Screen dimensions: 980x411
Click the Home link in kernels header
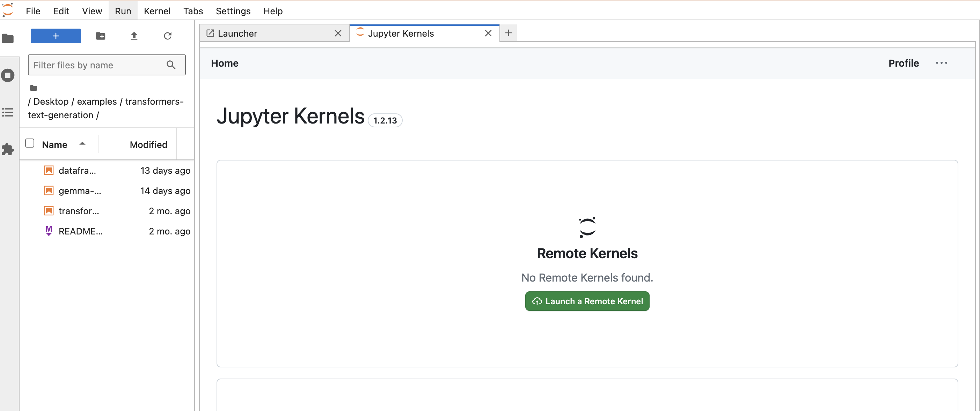point(225,63)
